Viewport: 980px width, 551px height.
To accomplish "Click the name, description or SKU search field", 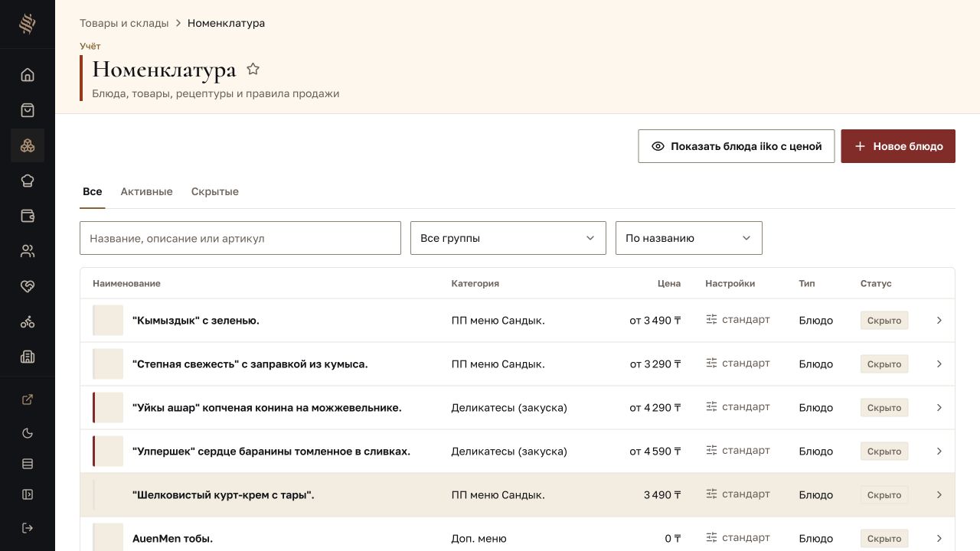I will point(240,238).
